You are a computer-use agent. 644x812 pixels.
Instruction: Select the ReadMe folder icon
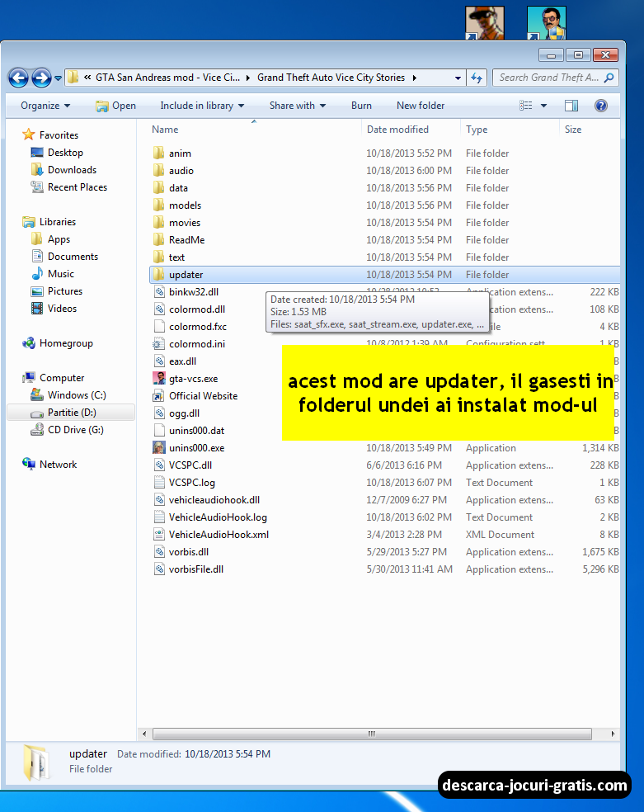(159, 240)
